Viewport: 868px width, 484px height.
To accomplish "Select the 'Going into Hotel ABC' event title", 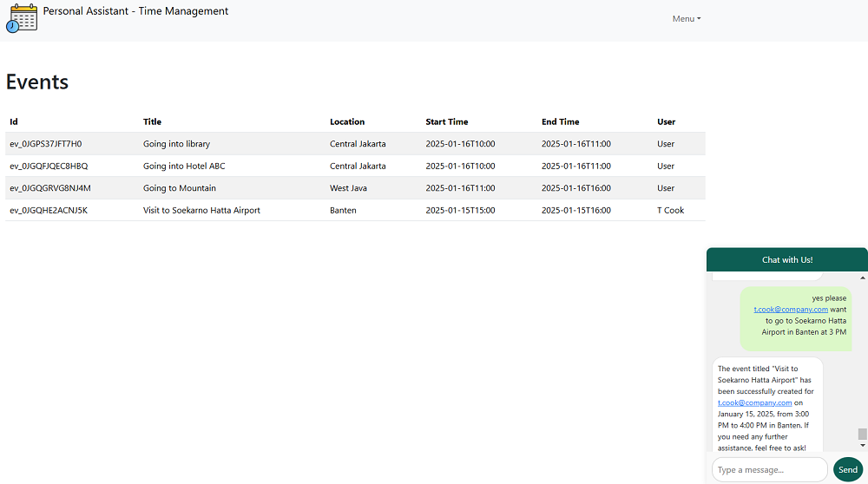I will (x=184, y=166).
